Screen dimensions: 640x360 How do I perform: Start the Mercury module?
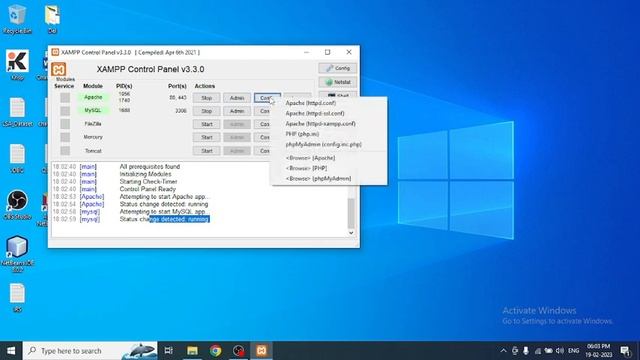tap(207, 138)
